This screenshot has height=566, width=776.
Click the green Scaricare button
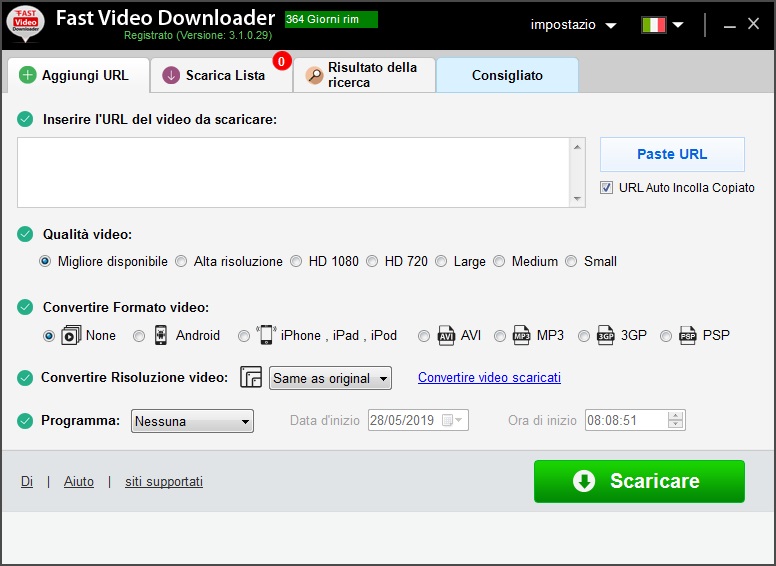coord(639,481)
